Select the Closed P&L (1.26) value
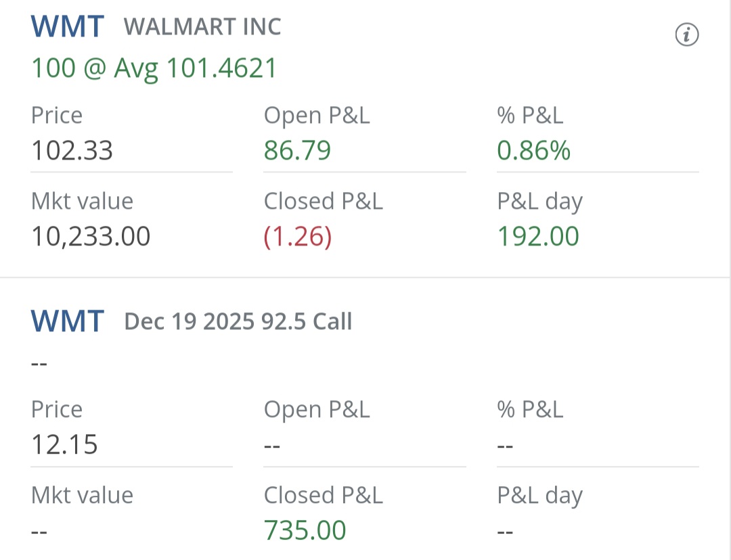 click(298, 236)
